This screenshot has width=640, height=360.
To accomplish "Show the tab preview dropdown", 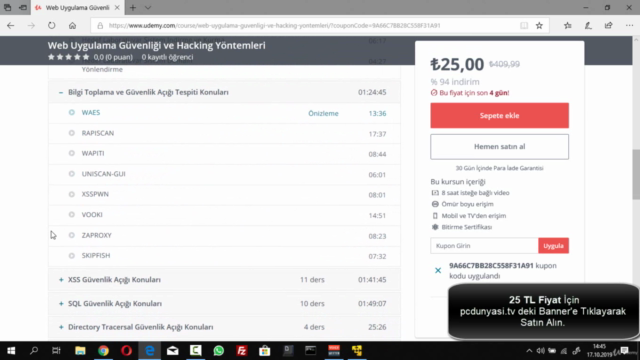I will [x=148, y=7].
